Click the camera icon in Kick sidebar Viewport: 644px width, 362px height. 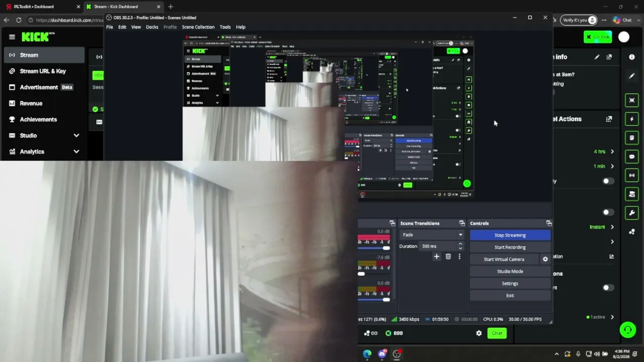pos(632,194)
